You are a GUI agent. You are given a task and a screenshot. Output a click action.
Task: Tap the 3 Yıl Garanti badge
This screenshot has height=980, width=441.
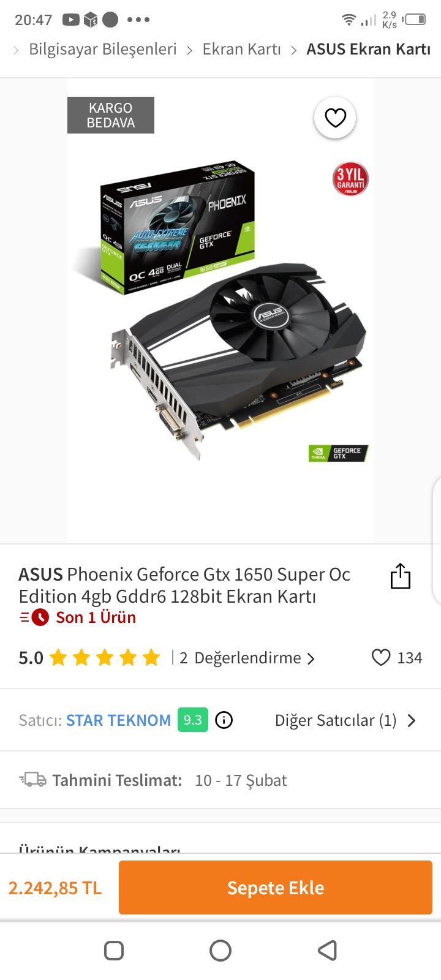tap(350, 179)
